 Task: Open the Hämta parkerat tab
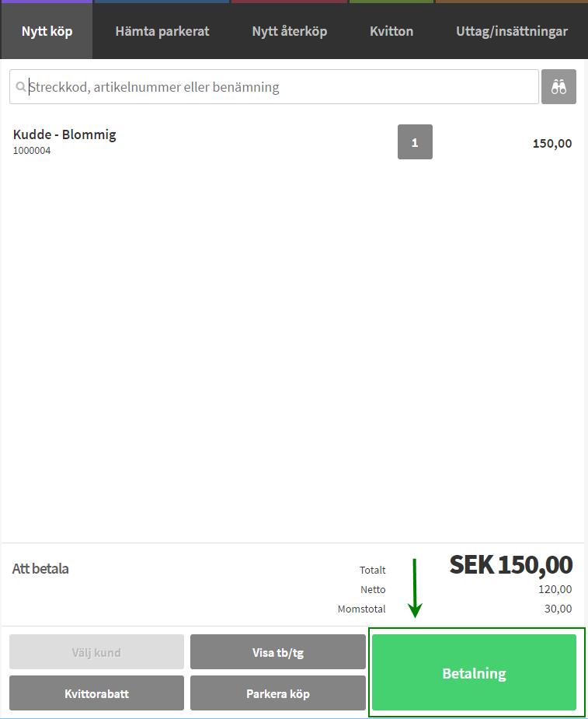click(162, 32)
